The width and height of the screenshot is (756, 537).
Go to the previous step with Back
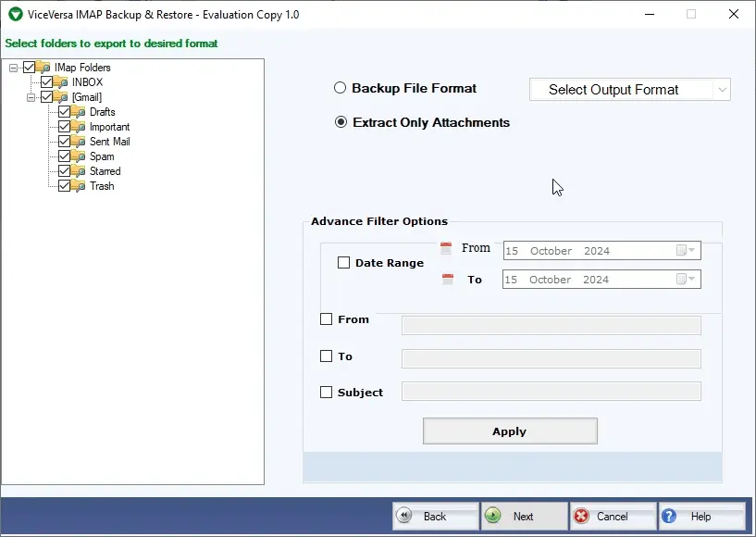pyautogui.click(x=436, y=516)
